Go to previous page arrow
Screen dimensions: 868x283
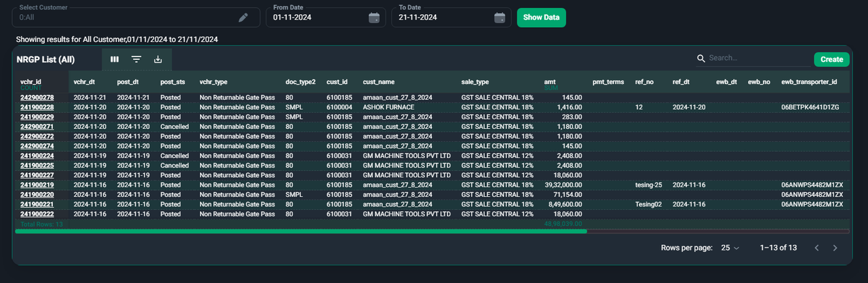pos(816,248)
